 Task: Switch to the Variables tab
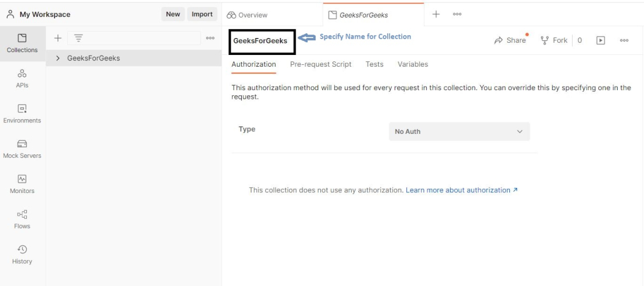pos(413,64)
